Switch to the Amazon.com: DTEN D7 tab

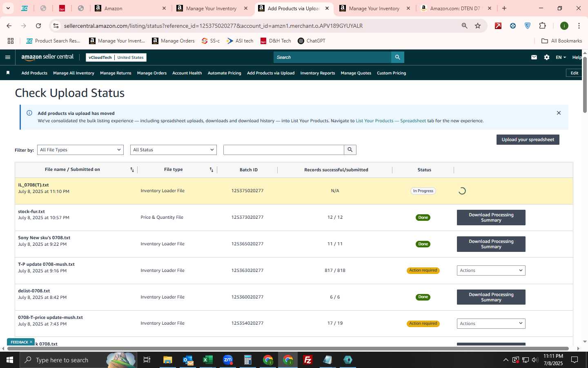tap(455, 8)
